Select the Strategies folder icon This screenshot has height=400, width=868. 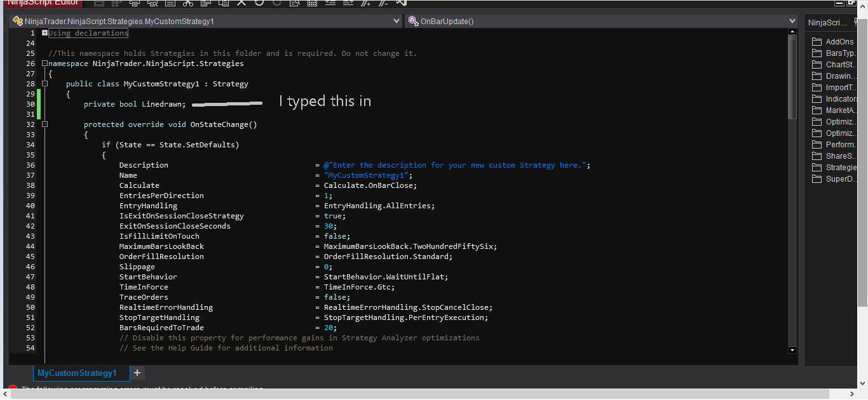click(817, 168)
